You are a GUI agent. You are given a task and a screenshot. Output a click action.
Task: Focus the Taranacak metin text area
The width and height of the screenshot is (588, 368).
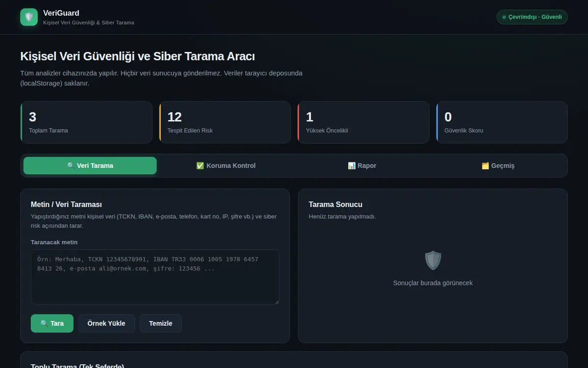click(155, 277)
